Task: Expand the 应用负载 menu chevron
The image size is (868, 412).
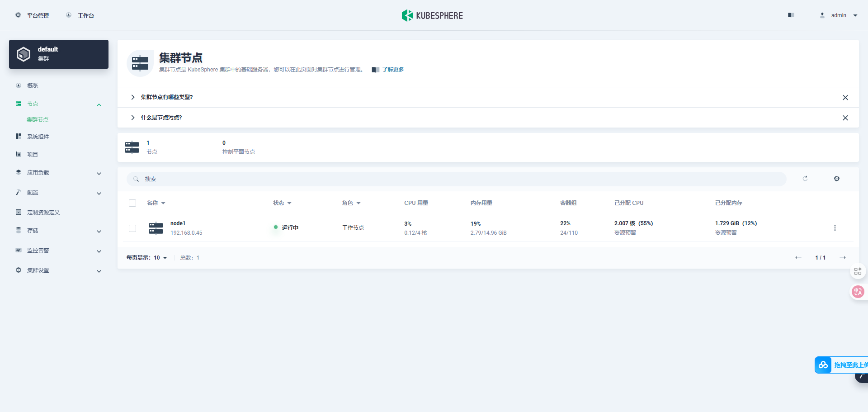Action: click(99, 174)
